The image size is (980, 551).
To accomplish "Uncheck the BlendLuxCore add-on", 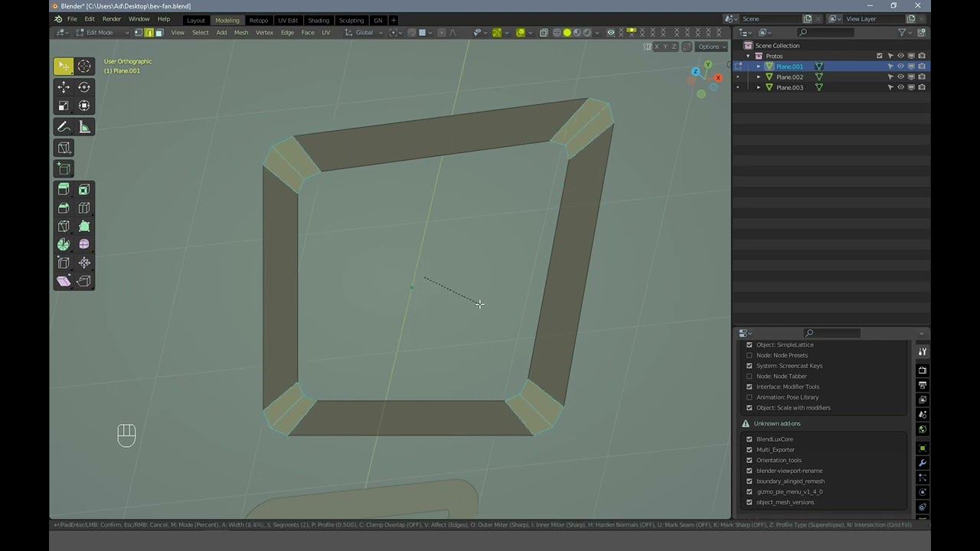I will click(x=749, y=439).
